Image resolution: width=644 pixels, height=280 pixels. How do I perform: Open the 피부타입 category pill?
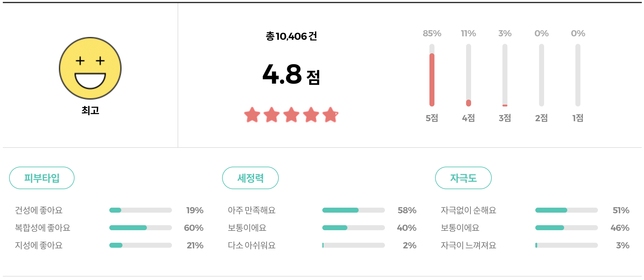(42, 178)
